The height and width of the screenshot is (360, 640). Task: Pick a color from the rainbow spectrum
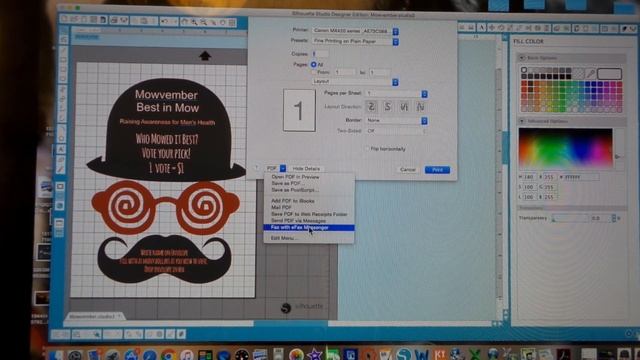565,147
